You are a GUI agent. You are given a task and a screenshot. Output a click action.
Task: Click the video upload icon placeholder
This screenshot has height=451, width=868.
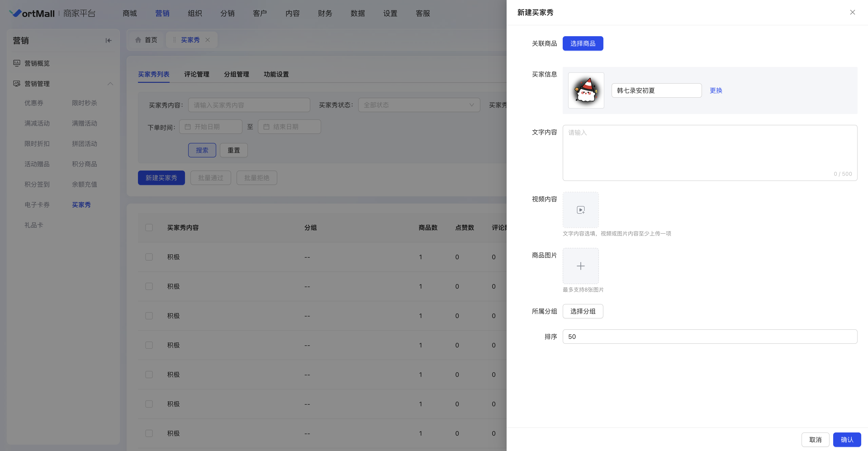click(x=581, y=210)
